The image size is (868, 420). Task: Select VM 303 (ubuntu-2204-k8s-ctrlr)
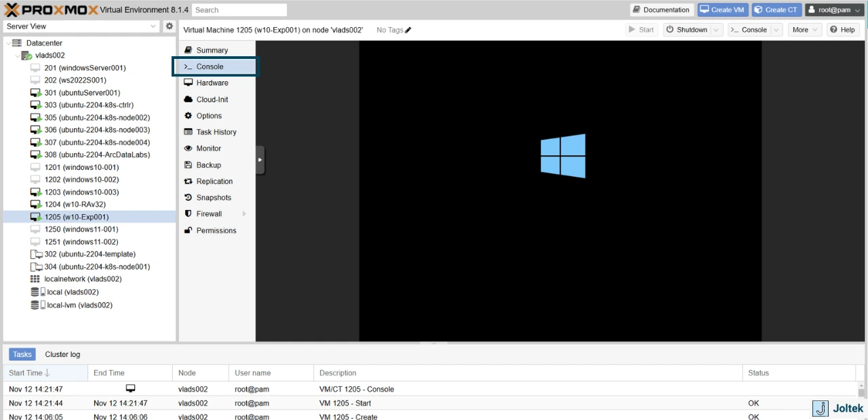[89, 105]
